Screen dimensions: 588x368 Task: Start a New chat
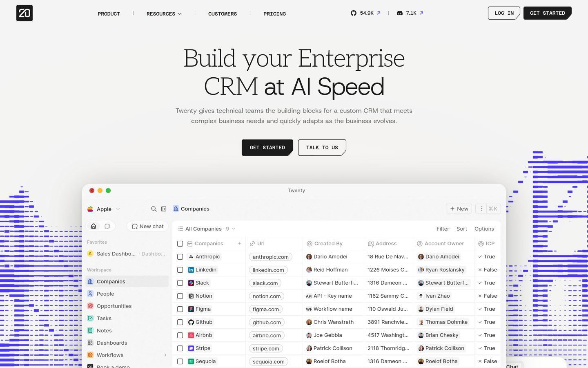point(148,226)
